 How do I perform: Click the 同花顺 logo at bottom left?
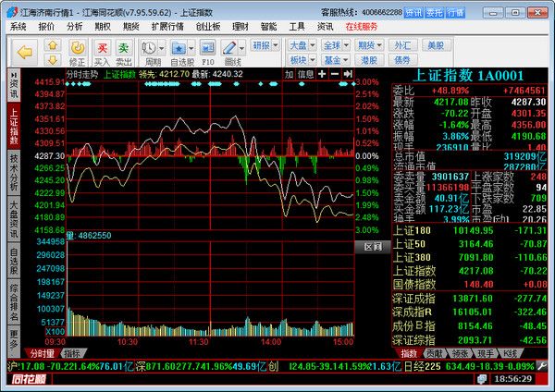coord(30,379)
